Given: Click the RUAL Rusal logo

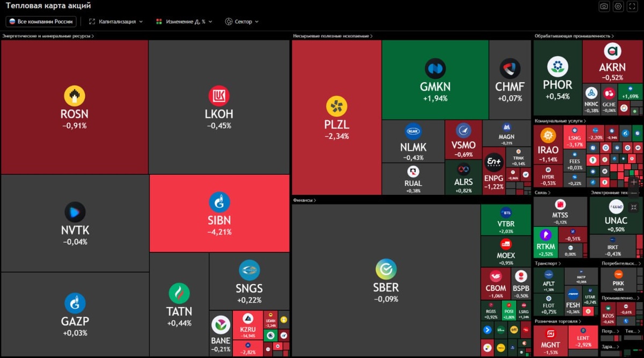Looking at the screenshot, I should [x=413, y=172].
